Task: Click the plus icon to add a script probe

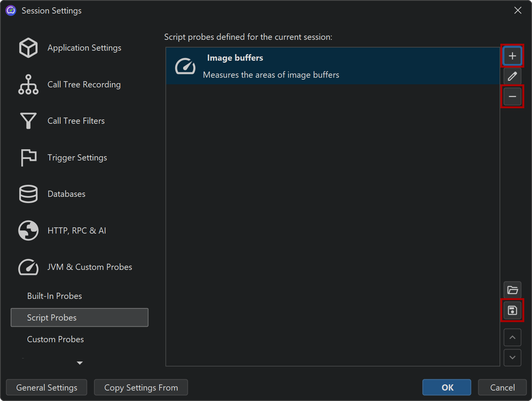Action: click(x=512, y=56)
